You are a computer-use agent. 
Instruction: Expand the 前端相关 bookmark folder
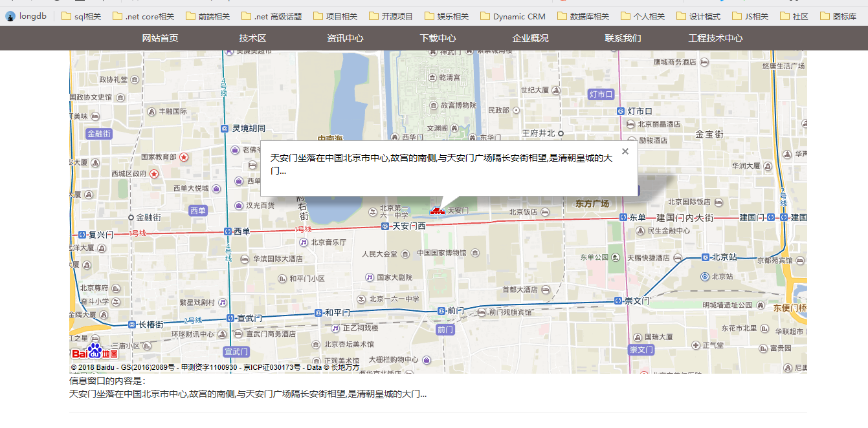(x=207, y=16)
